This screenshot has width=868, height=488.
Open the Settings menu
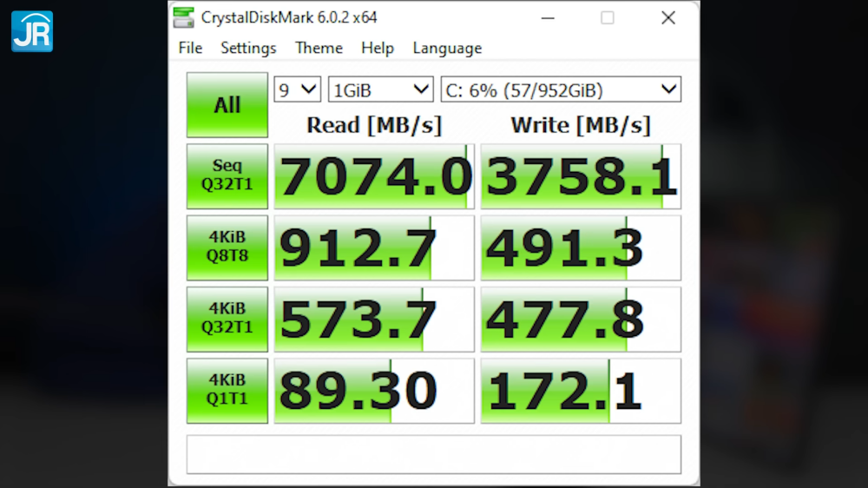(248, 48)
